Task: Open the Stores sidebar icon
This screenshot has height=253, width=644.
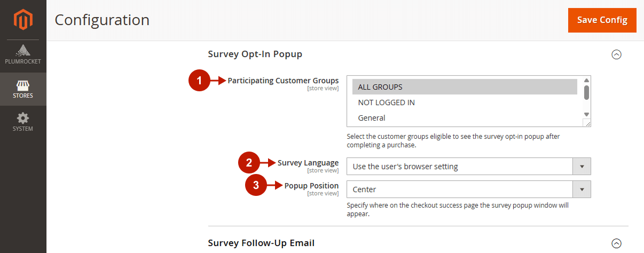Action: click(23, 85)
